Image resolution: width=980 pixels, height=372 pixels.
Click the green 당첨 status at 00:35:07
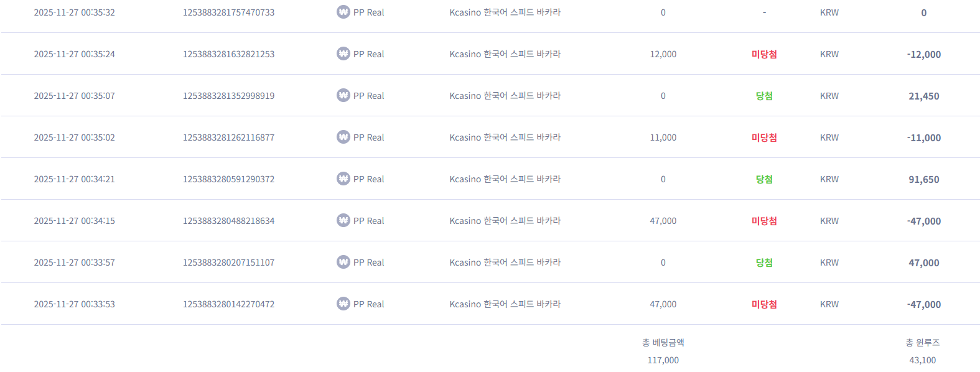764,96
